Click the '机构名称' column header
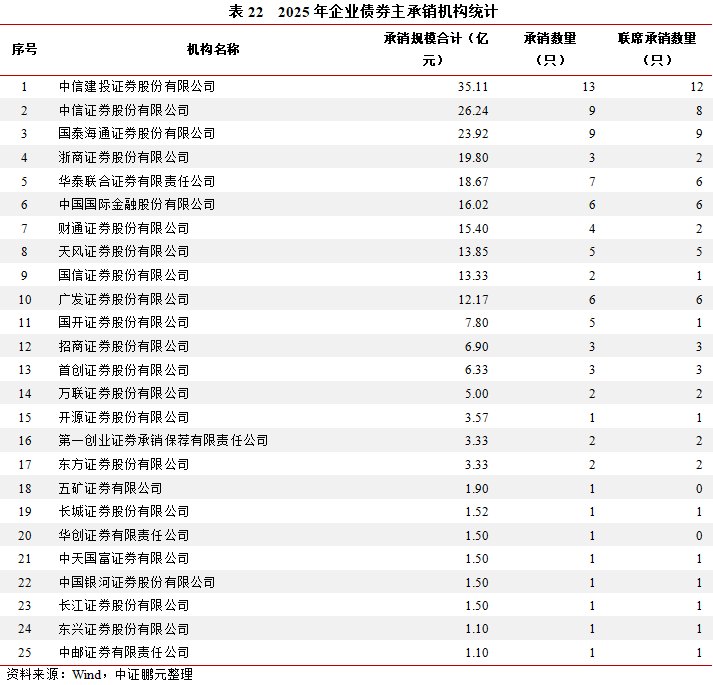Screen dimensions: 713x685 [x=213, y=48]
